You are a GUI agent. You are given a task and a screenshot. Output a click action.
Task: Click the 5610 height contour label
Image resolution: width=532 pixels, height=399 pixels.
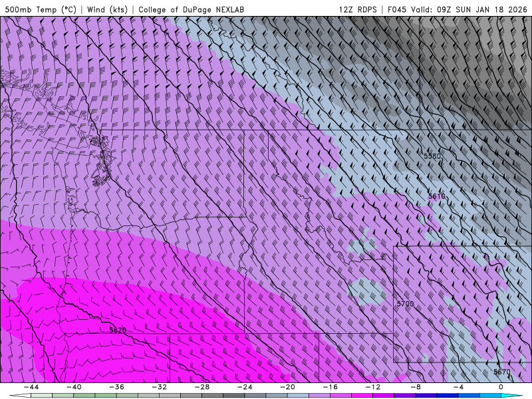437,196
